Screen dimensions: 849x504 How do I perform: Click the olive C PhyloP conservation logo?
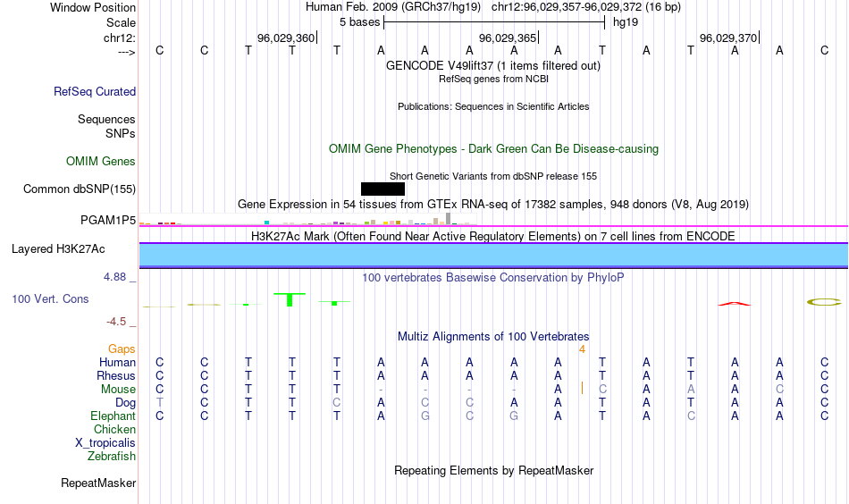[824, 302]
